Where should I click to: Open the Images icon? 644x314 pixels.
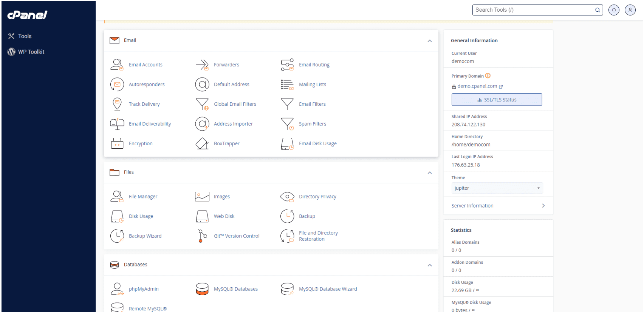202,196
